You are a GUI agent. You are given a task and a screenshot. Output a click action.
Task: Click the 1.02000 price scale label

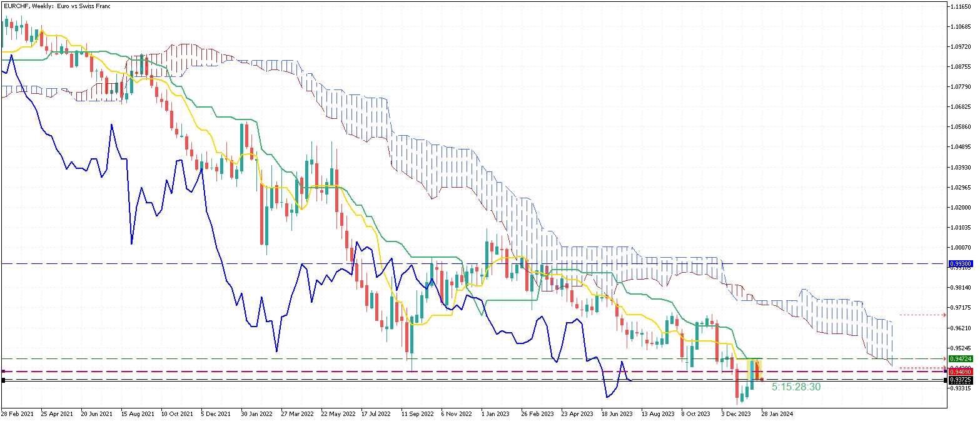coord(960,208)
